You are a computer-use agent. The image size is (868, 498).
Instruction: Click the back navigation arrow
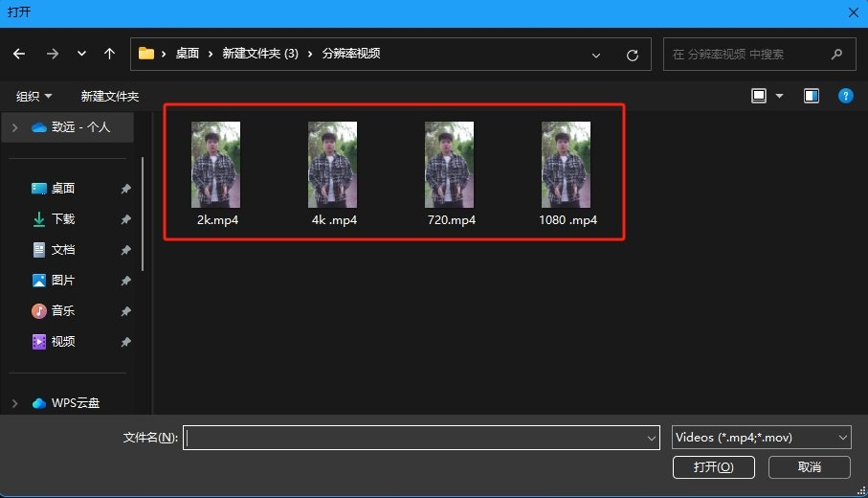point(20,55)
